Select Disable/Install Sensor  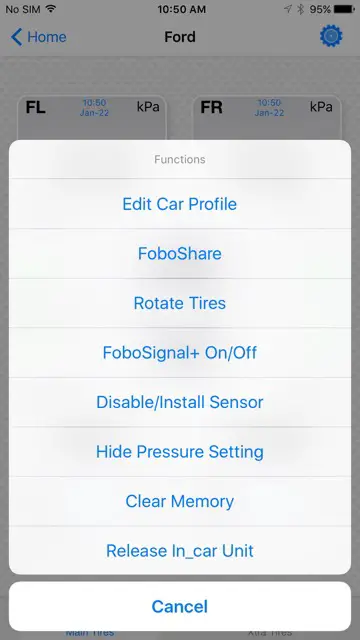pyautogui.click(x=180, y=402)
